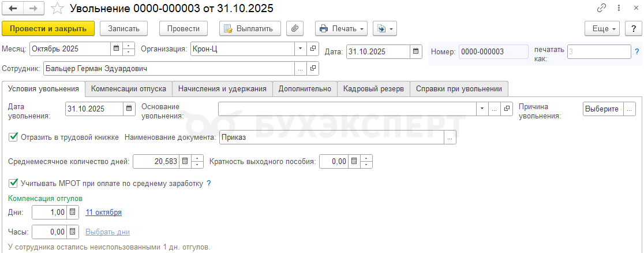Click the Сотрудник name field

tap(169, 69)
